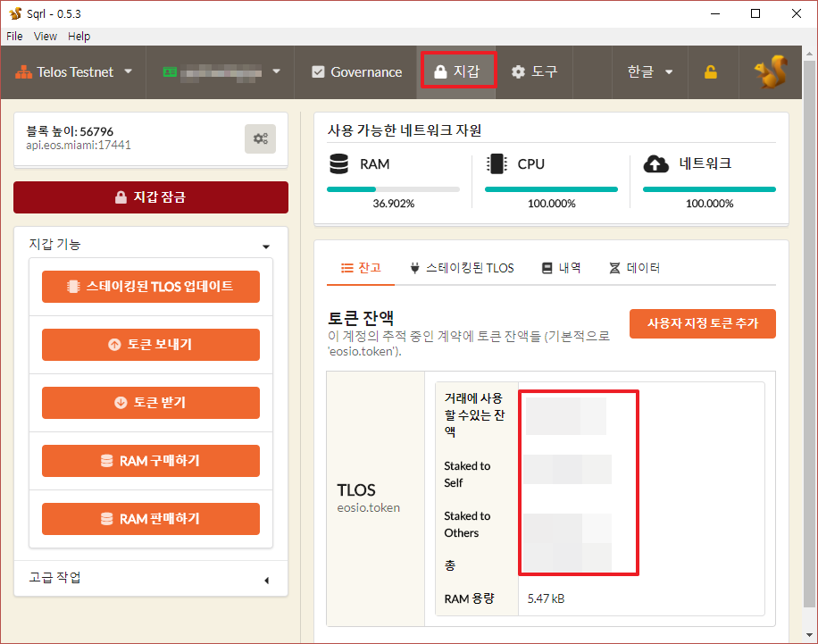Open the File menu
818x644 pixels.
coord(14,36)
